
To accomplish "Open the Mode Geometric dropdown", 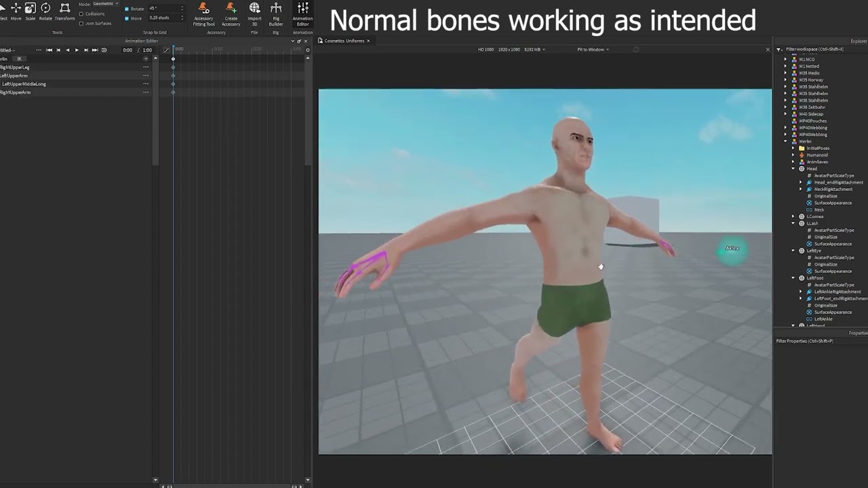I will pos(105,4).
